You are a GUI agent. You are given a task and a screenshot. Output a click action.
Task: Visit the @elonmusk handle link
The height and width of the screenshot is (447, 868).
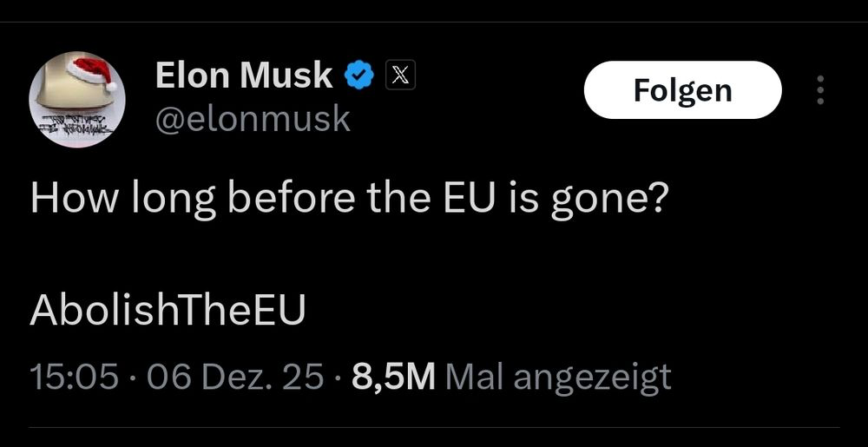coord(253,117)
